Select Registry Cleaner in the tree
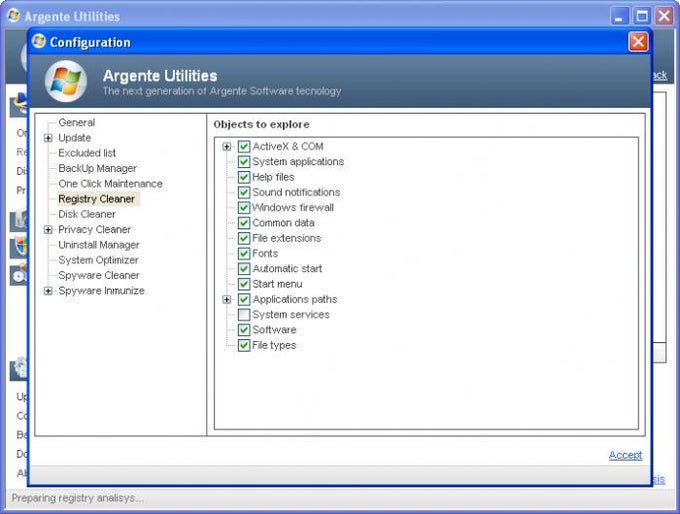The width and height of the screenshot is (680, 514). [97, 199]
